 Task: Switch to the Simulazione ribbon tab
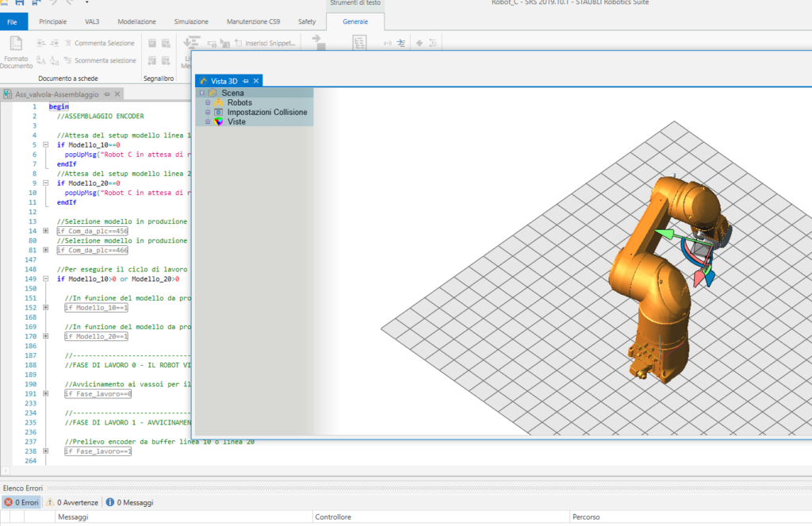(191, 21)
